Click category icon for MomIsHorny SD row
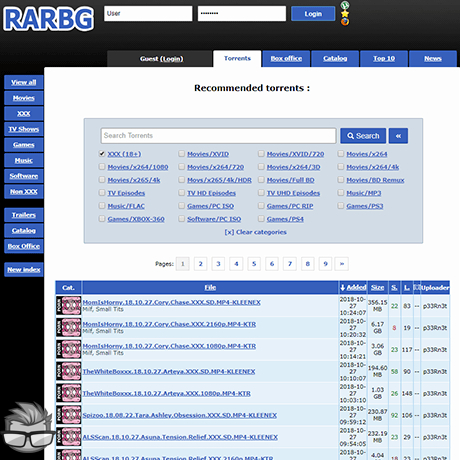 pyautogui.click(x=68, y=305)
